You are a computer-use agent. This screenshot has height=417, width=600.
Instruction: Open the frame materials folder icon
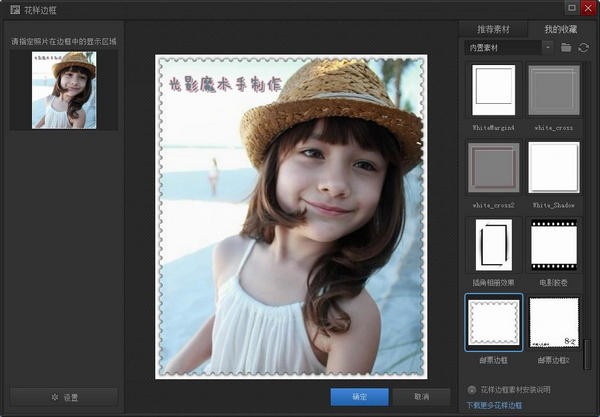[x=566, y=47]
